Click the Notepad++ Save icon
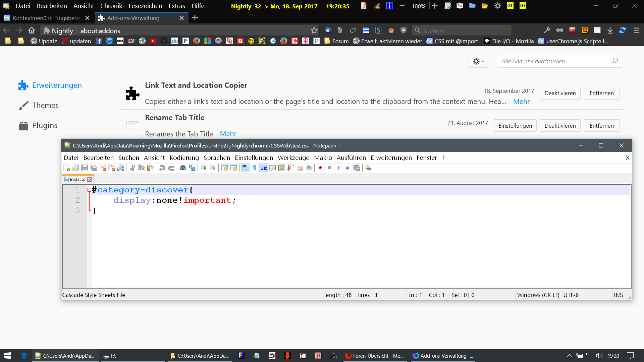Viewport: 644px width, 362px height. pyautogui.click(x=85, y=168)
